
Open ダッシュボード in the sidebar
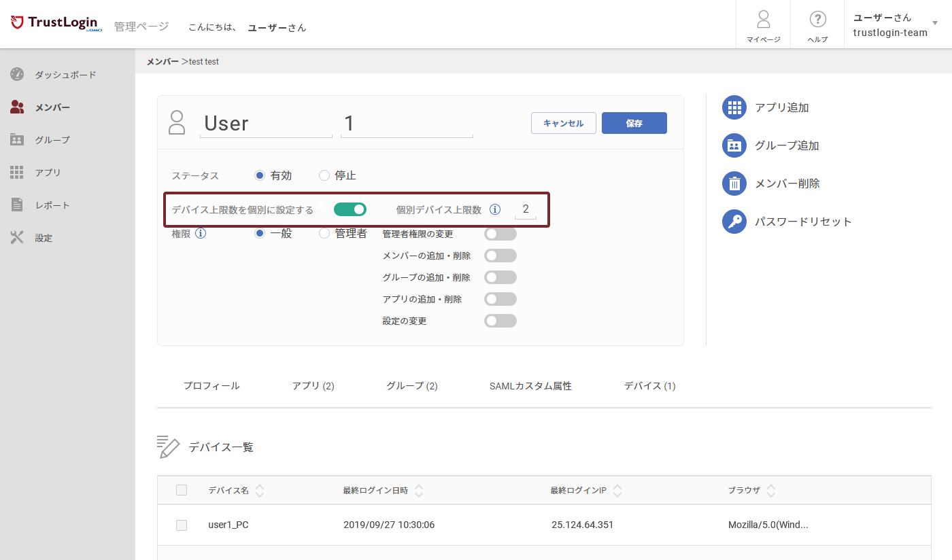67,75
